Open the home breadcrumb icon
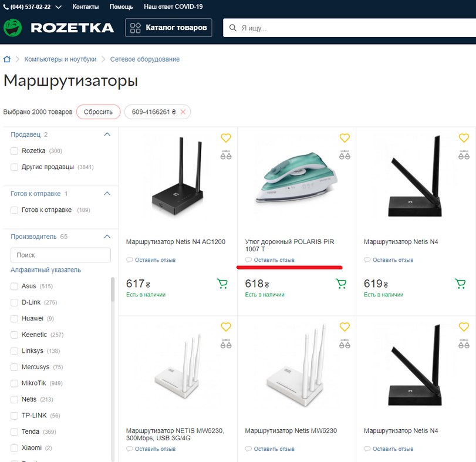476x462 pixels. 6,59
